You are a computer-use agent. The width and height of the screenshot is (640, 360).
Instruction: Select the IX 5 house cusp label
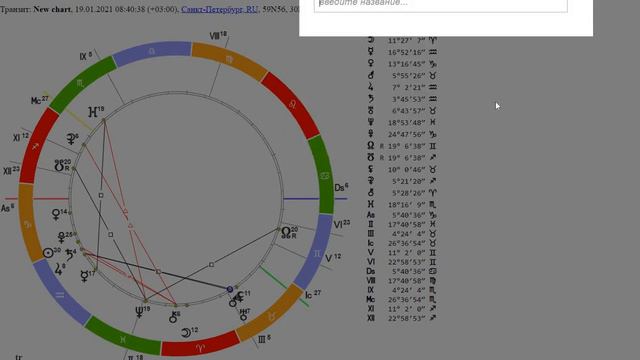(86, 56)
